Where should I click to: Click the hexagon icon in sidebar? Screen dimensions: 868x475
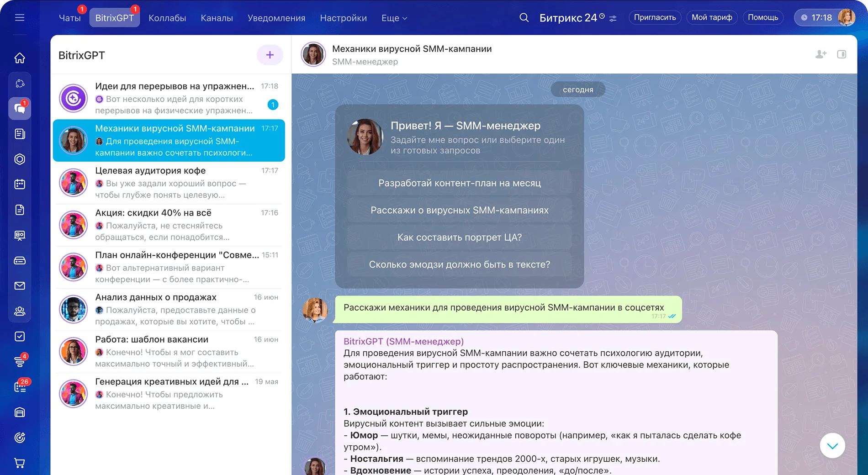(x=20, y=159)
